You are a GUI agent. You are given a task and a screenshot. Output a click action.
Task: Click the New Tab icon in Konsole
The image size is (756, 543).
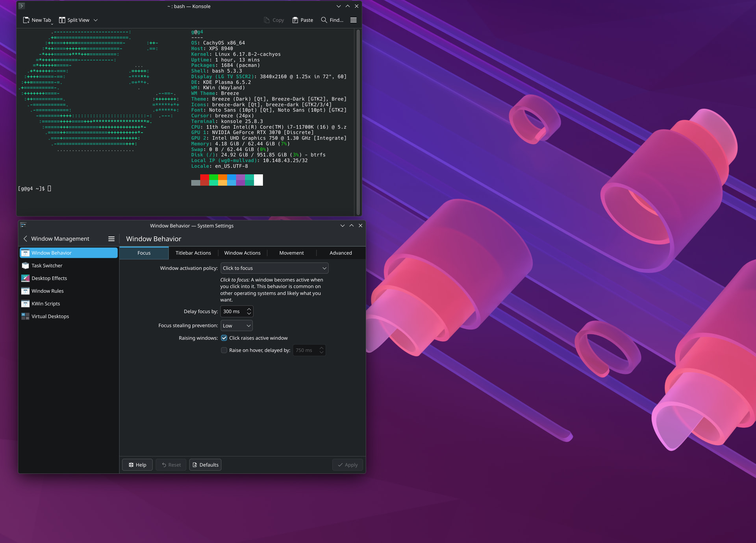26,20
